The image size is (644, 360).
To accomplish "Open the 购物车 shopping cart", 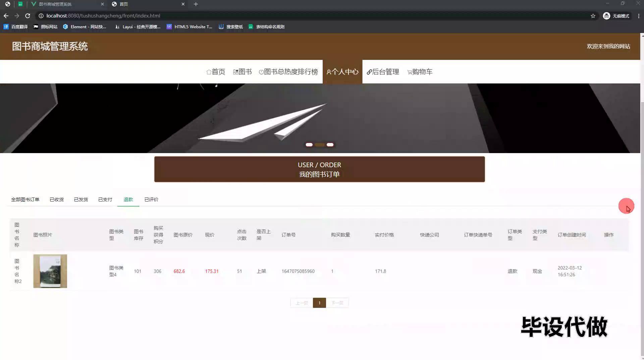I will (x=420, y=72).
